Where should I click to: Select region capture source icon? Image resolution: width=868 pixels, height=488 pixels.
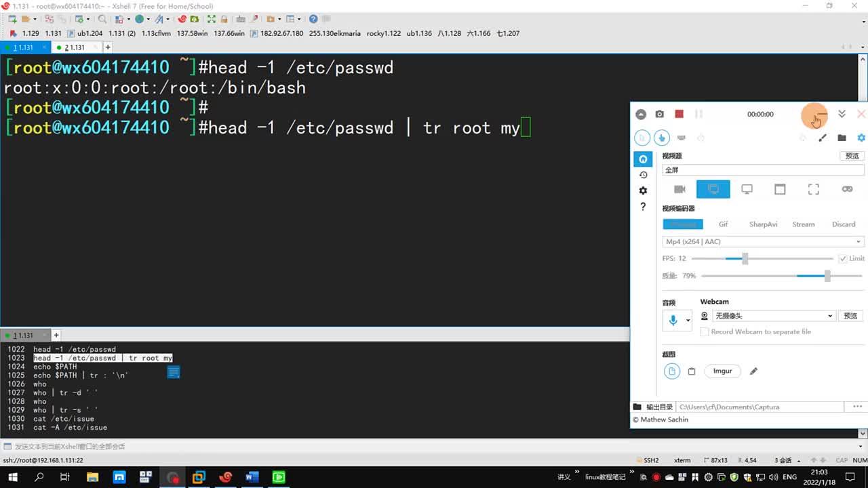[x=814, y=189]
